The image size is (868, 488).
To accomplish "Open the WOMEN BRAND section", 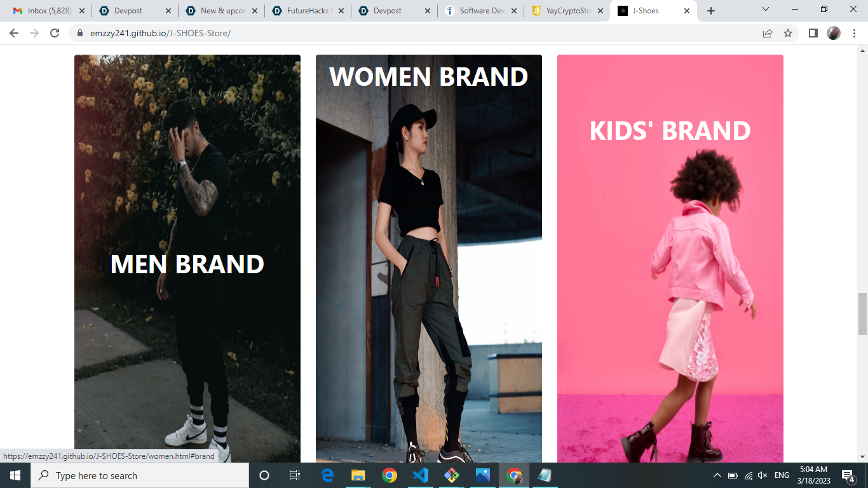I will [x=429, y=254].
